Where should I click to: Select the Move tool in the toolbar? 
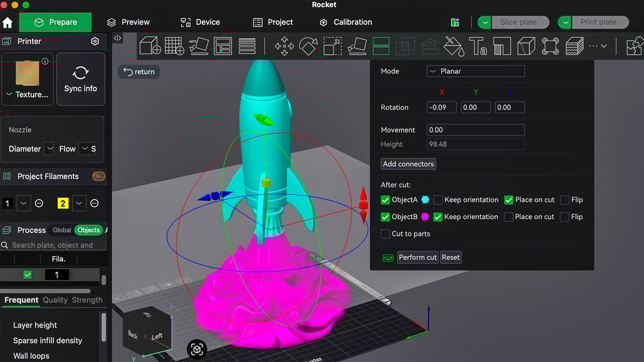pos(283,46)
